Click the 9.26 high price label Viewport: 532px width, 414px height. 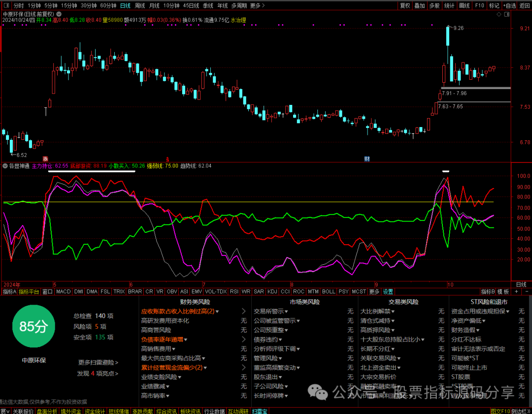click(x=459, y=28)
